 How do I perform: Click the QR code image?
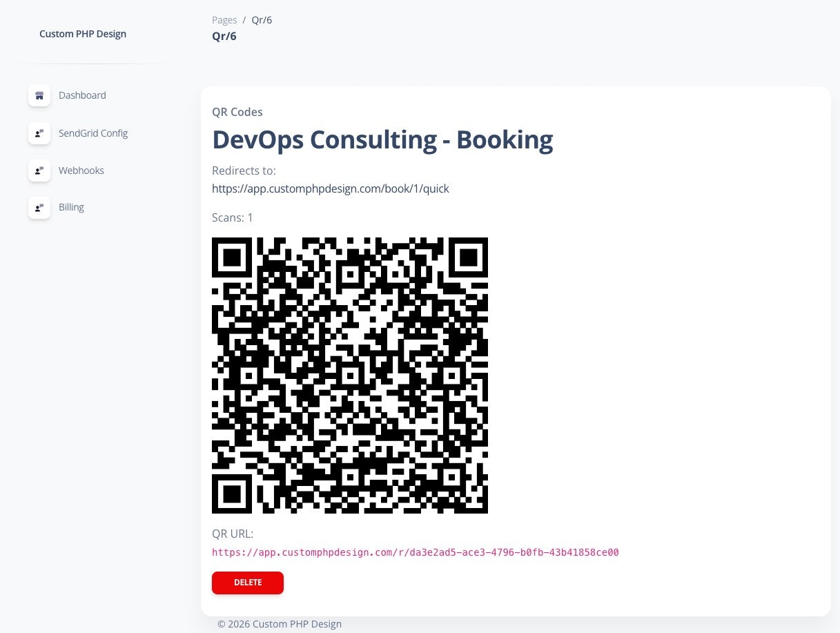[350, 375]
